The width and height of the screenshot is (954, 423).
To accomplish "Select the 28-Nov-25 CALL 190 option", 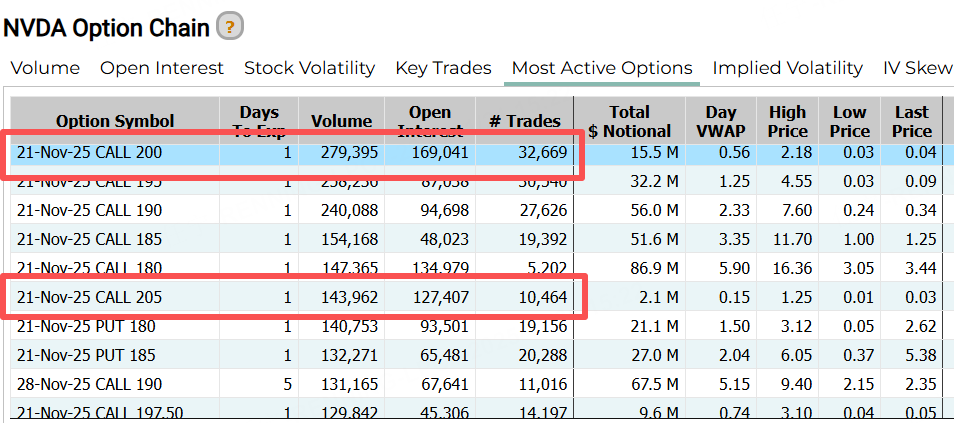I will coord(90,384).
